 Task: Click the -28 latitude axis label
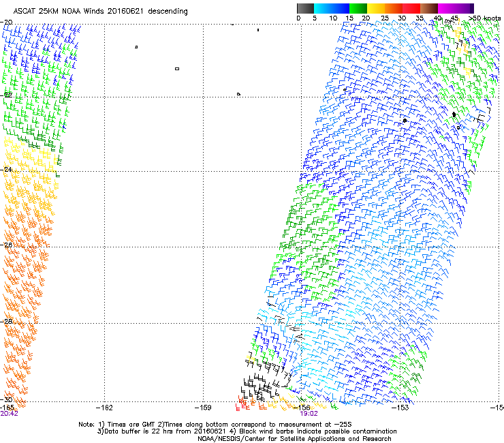click(x=6, y=322)
